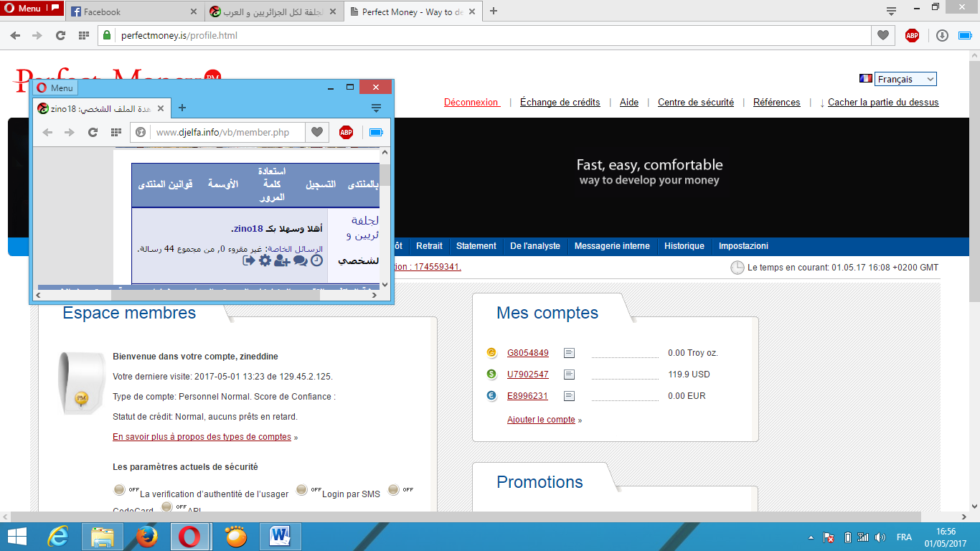This screenshot has height=551, width=980.
Task: Open Speed Dial in main Opera window
Action: [x=83, y=35]
